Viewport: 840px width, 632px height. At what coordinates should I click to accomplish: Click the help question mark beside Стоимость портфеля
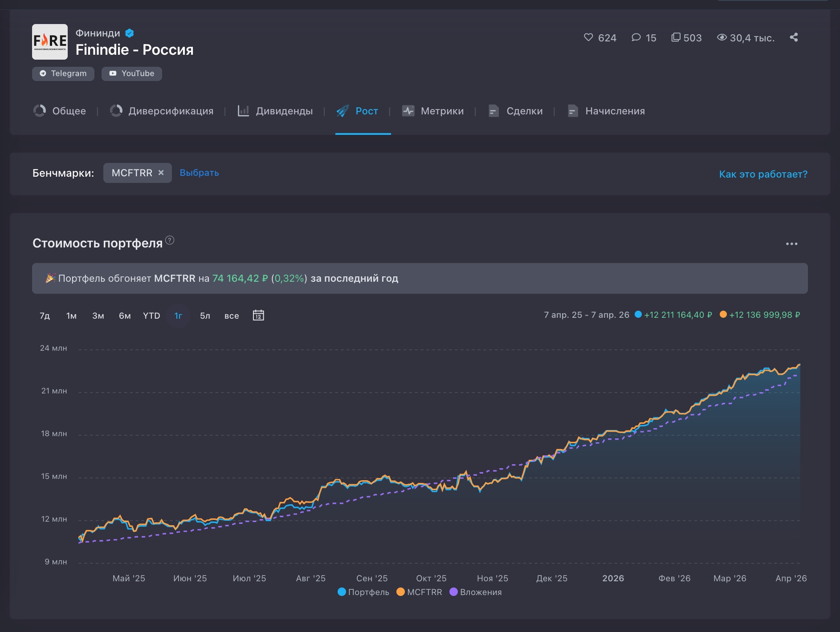coord(170,240)
